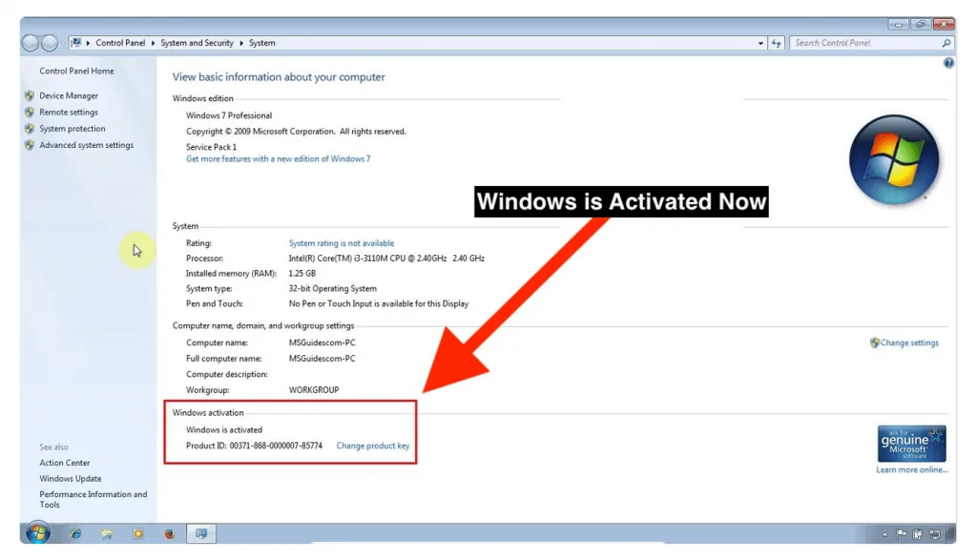Click the search magnifier icon
This screenshot has height=560, width=977.
pyautogui.click(x=946, y=43)
